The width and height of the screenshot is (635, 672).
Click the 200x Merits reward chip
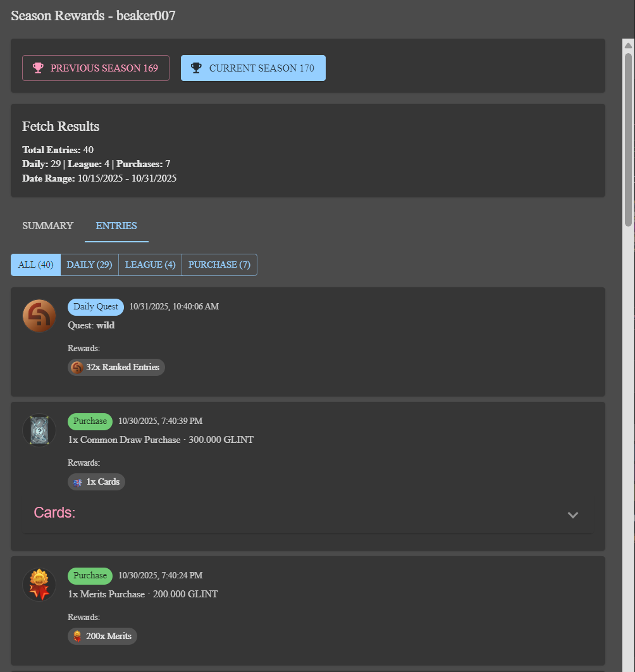click(x=102, y=637)
